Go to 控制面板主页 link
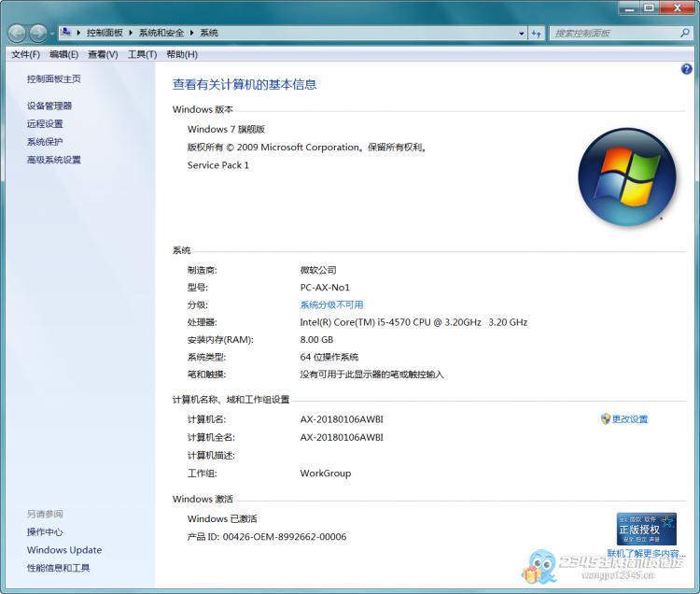Screen dimensions: 700x594 click(x=53, y=79)
